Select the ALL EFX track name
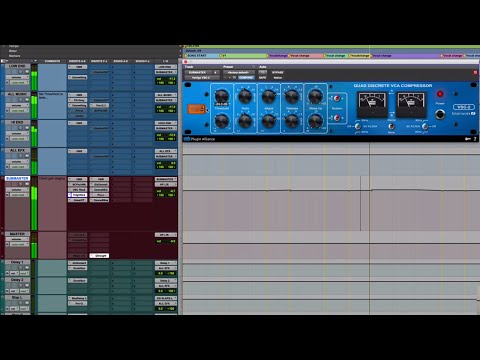 point(17,150)
